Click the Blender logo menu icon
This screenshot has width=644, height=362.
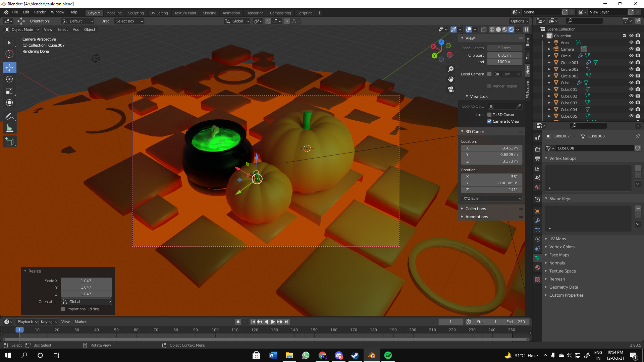click(6, 12)
